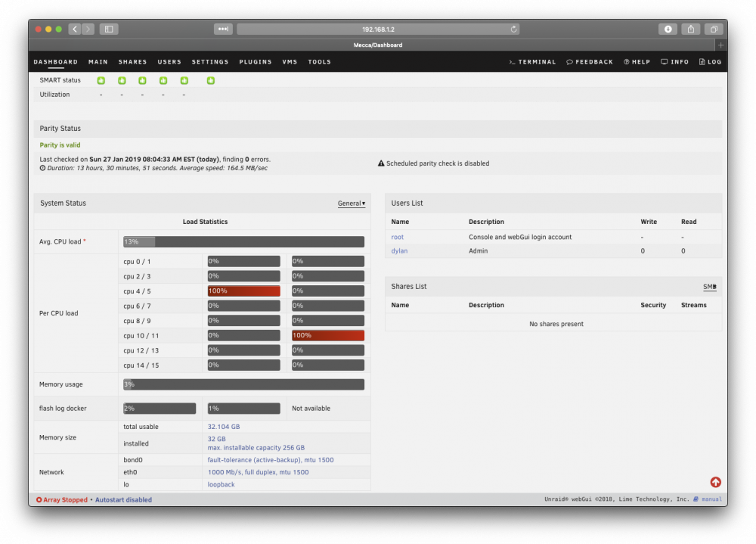Open the manual link in footer
This screenshot has width=756, height=544.
711,499
